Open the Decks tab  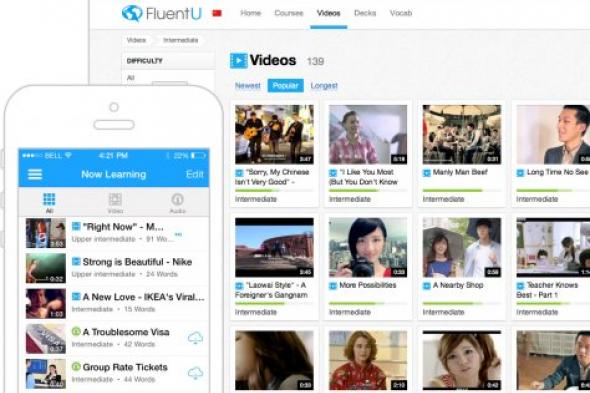365,13
